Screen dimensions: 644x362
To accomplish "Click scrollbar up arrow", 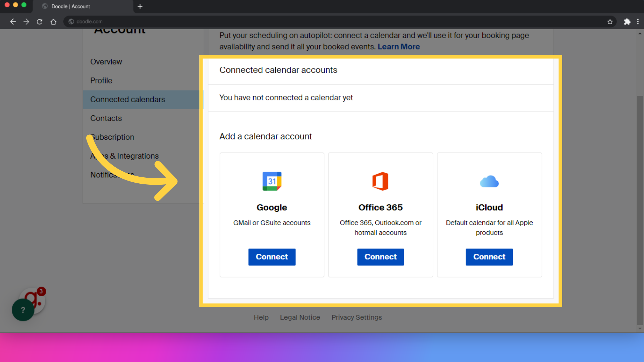I will [x=640, y=34].
